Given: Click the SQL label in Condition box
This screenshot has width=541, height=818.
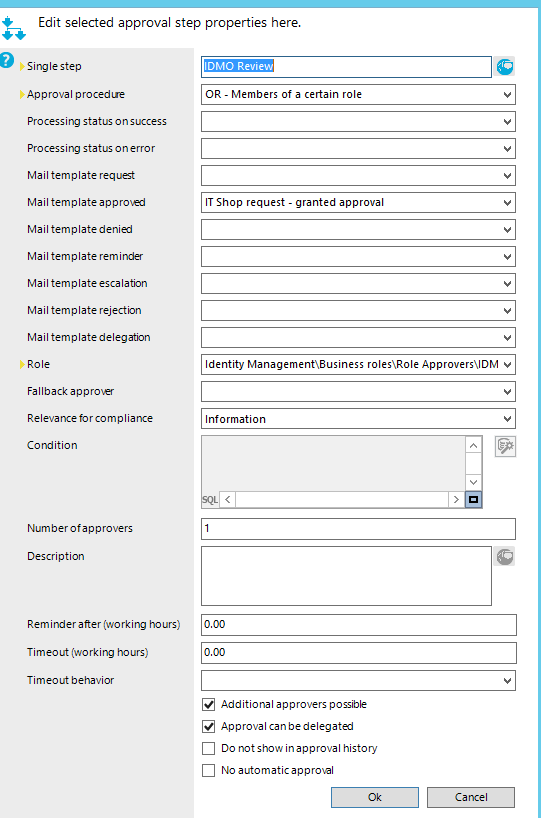Looking at the screenshot, I should (x=210, y=500).
